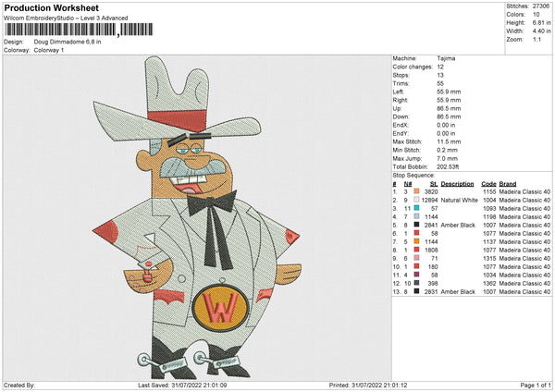The width and height of the screenshot is (555, 392).
Task: Click 'Amber Black' description in row 5
Action: click(458, 225)
